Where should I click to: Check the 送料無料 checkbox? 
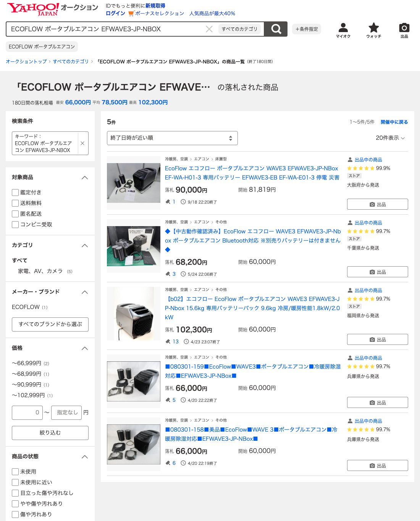[x=15, y=203]
